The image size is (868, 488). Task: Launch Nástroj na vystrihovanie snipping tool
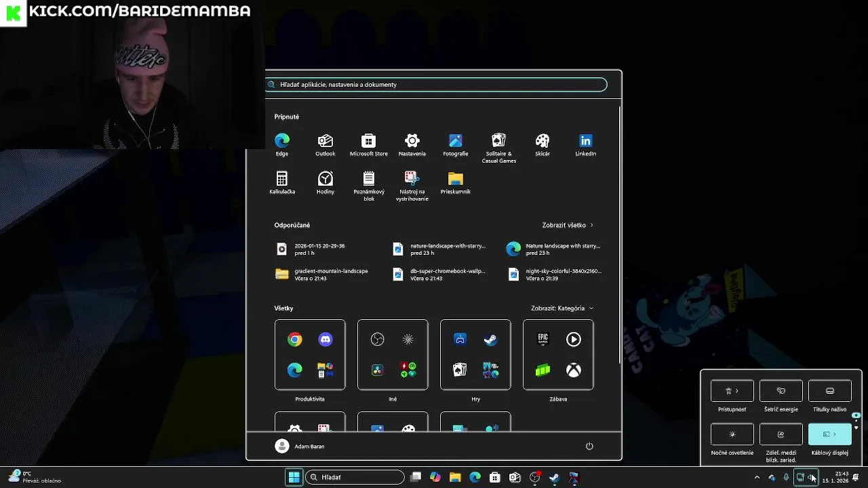[412, 186]
